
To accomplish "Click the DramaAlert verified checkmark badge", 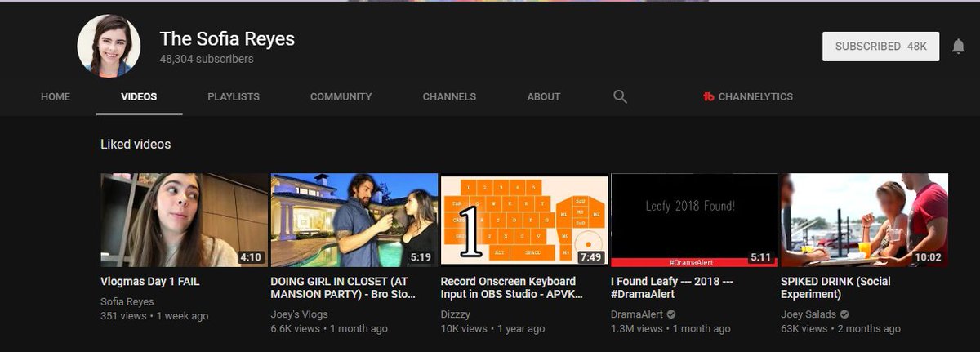I will (671, 314).
